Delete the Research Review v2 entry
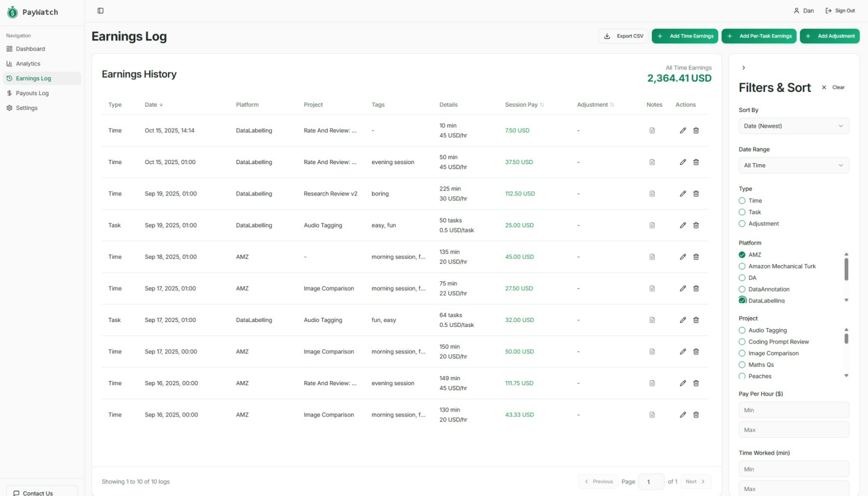This screenshot has height=496, width=868. click(696, 194)
